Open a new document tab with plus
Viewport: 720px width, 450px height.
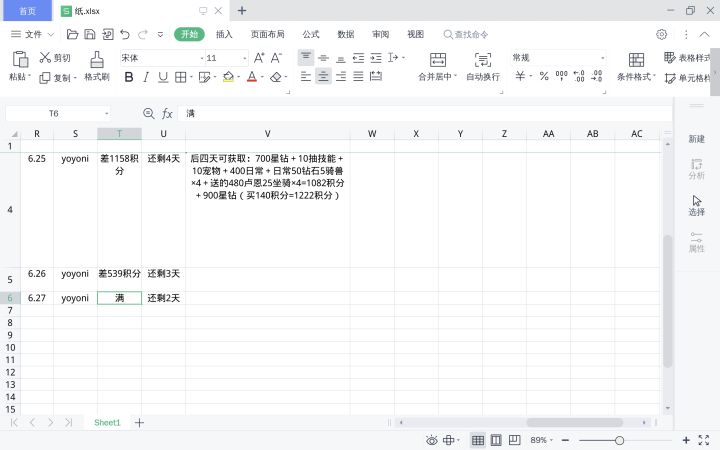point(242,11)
